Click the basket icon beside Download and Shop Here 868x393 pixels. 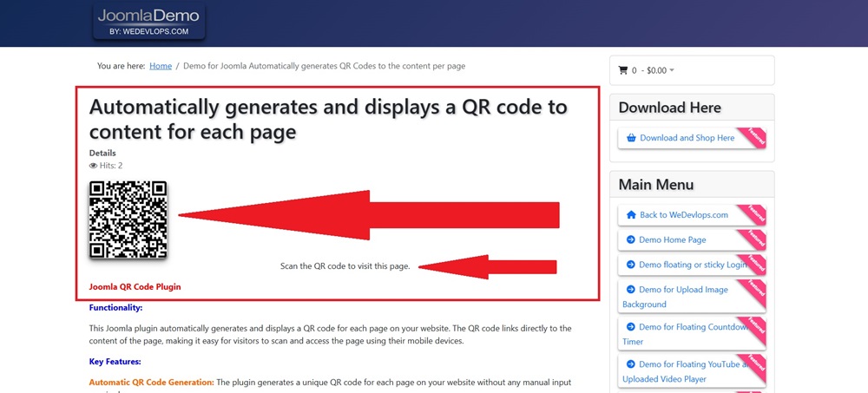631,138
